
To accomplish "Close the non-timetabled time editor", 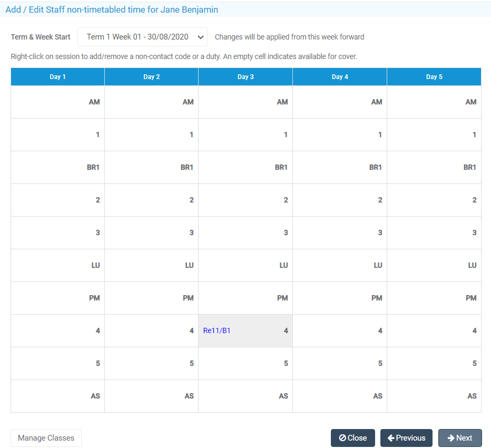I will [352, 437].
